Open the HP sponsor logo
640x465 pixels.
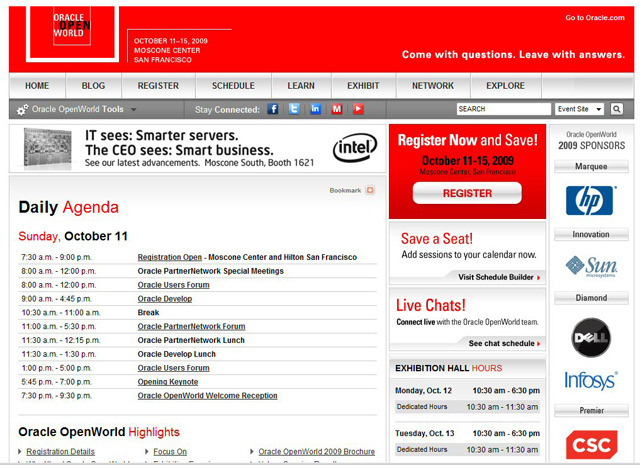pyautogui.click(x=589, y=200)
